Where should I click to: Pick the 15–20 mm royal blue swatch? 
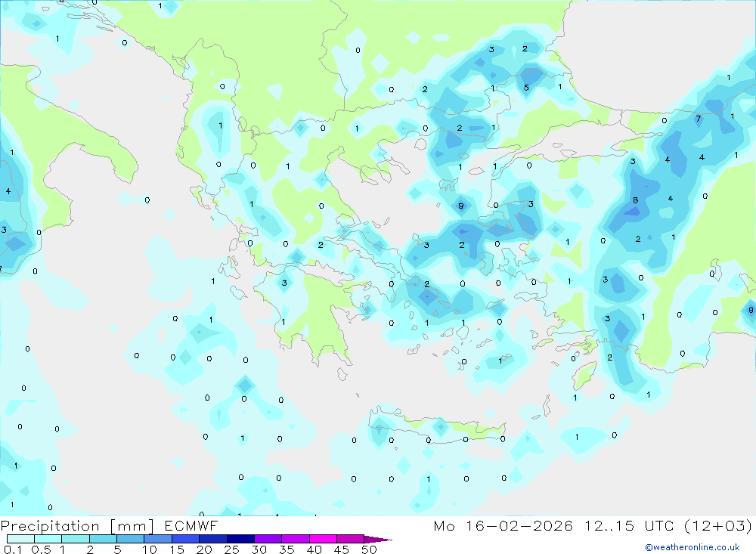click(x=186, y=539)
